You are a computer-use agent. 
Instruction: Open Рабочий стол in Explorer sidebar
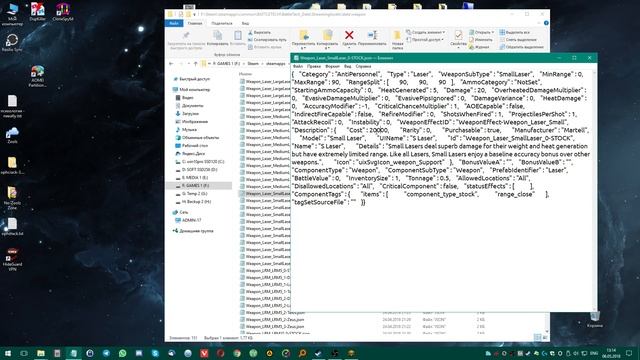pyautogui.click(x=192, y=145)
